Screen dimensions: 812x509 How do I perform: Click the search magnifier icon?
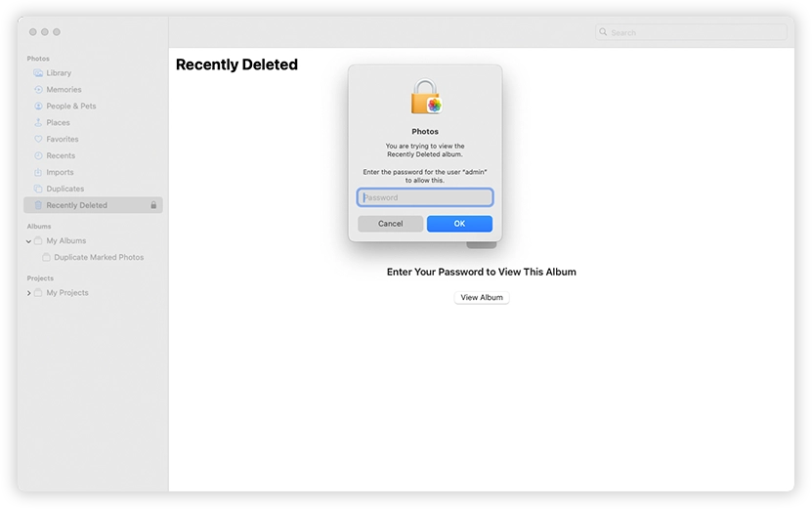pyautogui.click(x=603, y=32)
